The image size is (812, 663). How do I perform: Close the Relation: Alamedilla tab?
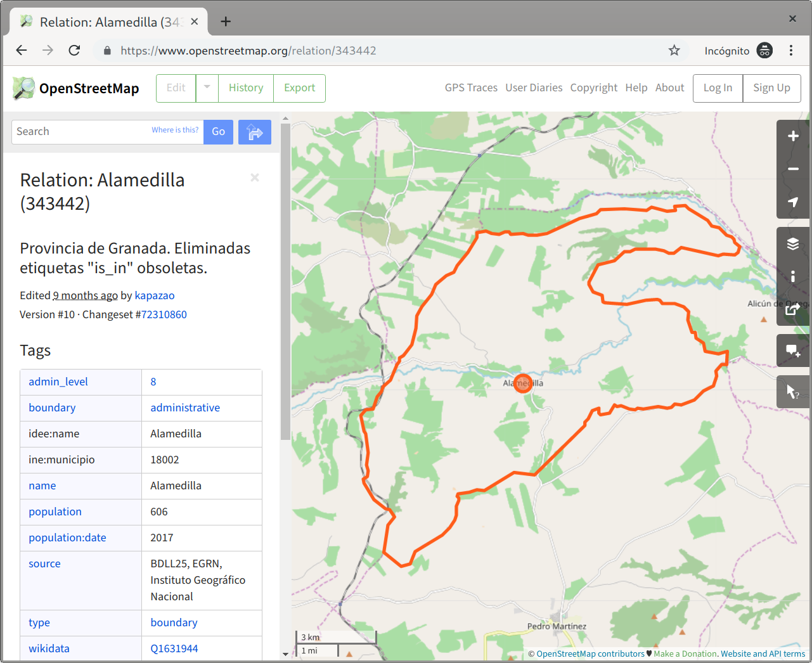(x=195, y=22)
